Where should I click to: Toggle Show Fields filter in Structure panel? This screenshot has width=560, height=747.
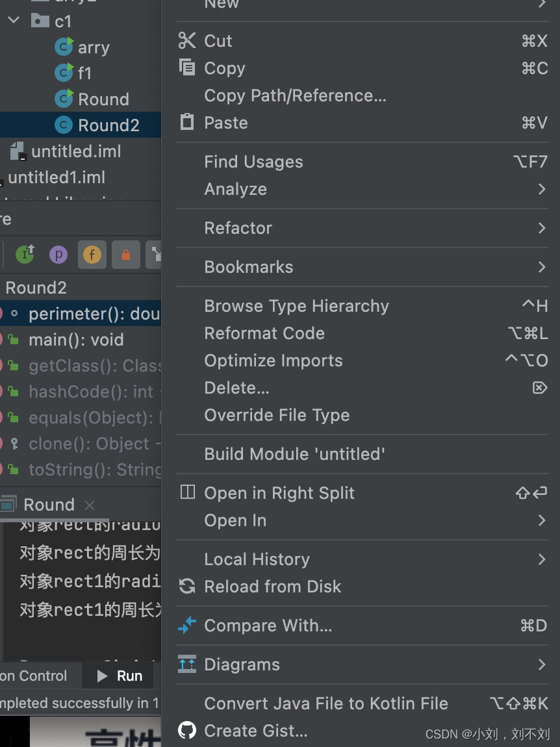click(92, 255)
